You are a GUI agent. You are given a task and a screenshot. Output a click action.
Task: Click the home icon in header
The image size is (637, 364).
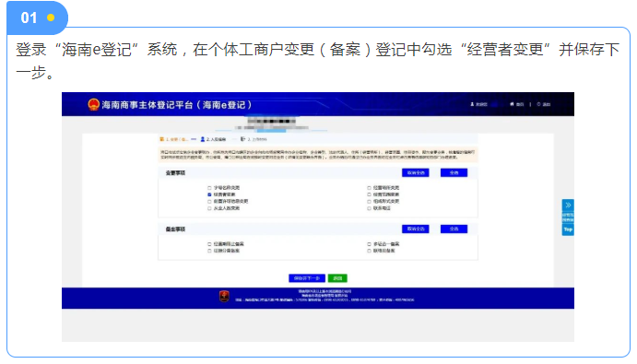tap(512, 104)
